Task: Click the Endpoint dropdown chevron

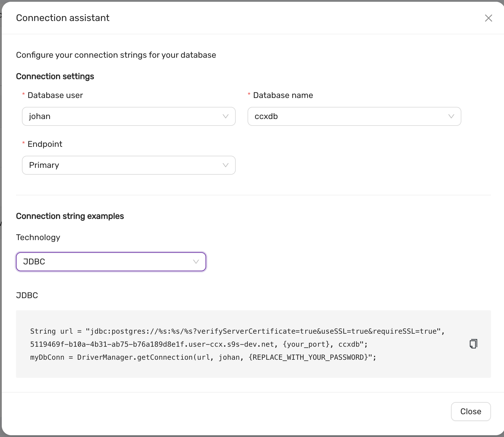Action: pos(225,165)
